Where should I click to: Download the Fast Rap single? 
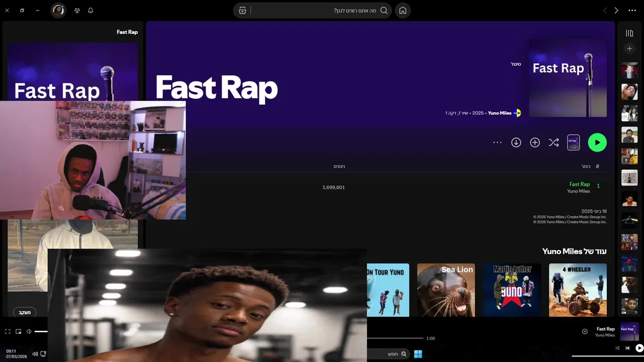[x=516, y=143]
